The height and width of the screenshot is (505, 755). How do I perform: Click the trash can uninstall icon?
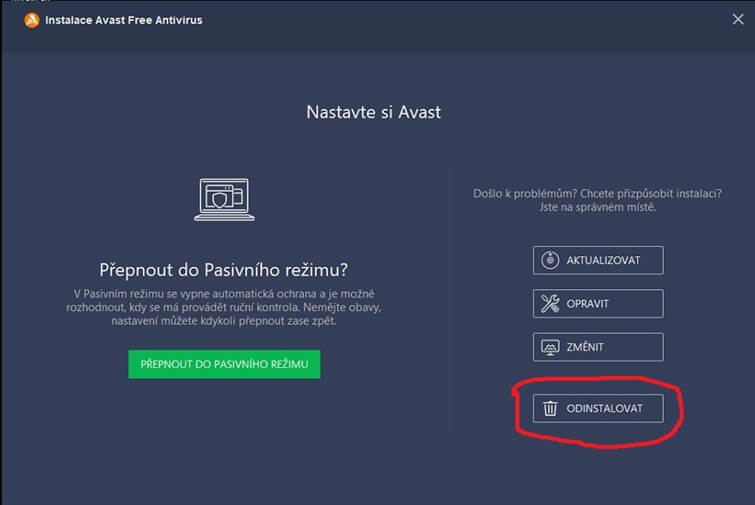(x=550, y=408)
